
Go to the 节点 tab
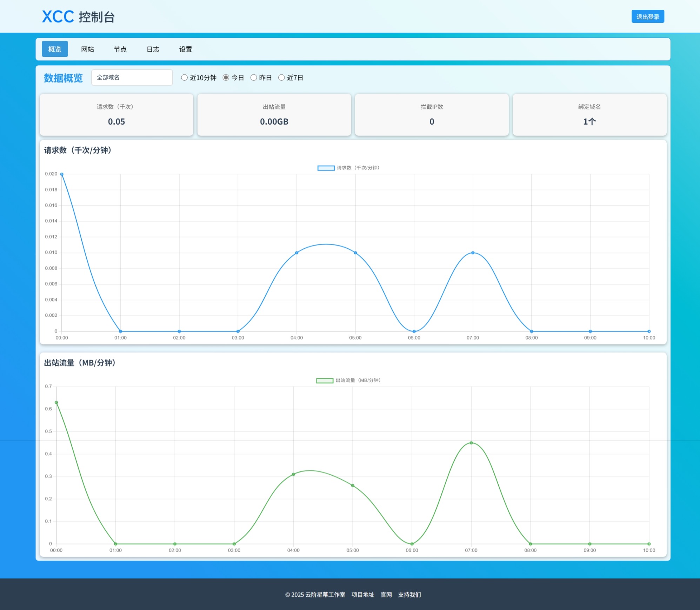(x=120, y=49)
